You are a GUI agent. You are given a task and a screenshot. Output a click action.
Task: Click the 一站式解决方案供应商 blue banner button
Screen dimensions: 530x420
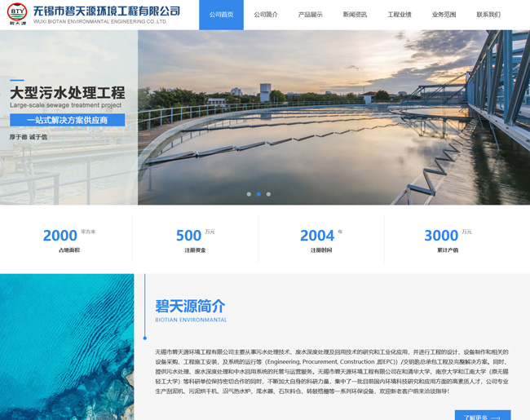[68, 120]
